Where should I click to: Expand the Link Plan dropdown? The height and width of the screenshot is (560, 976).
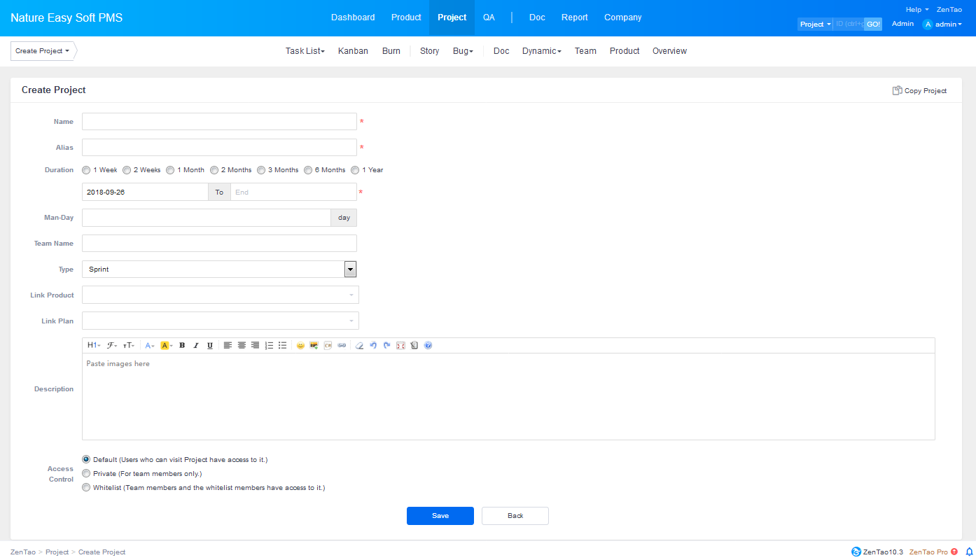[220, 321]
